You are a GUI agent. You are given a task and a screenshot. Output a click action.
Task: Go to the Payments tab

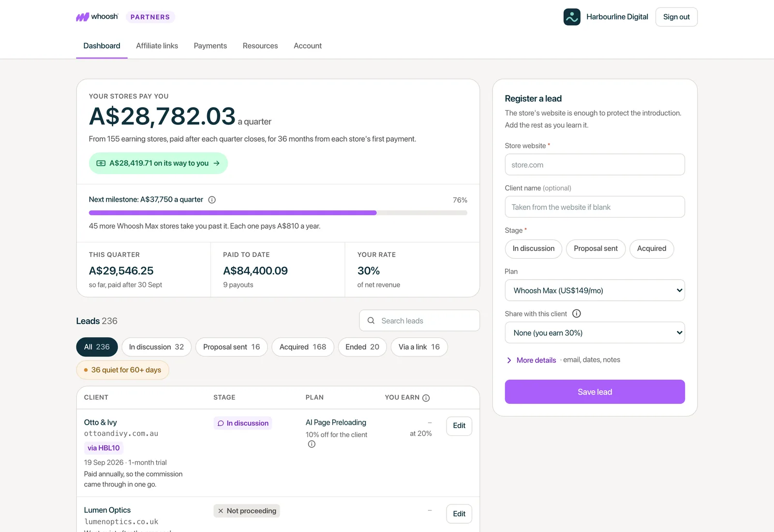[x=210, y=46]
